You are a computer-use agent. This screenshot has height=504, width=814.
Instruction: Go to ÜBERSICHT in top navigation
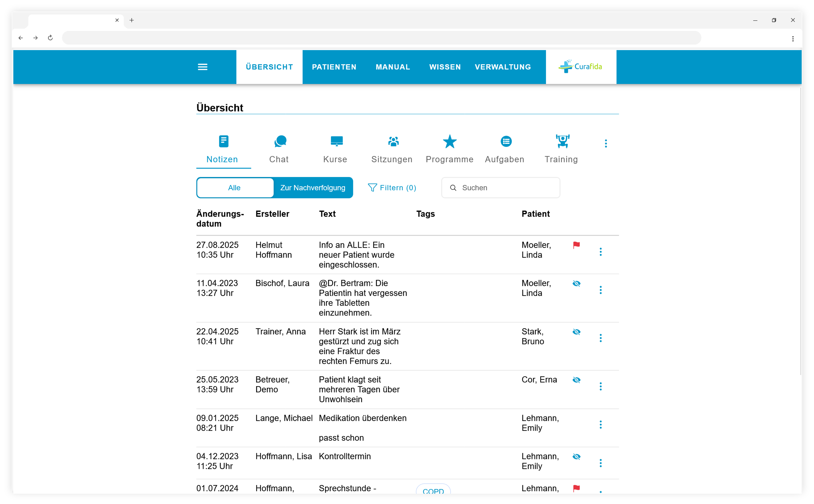click(269, 67)
